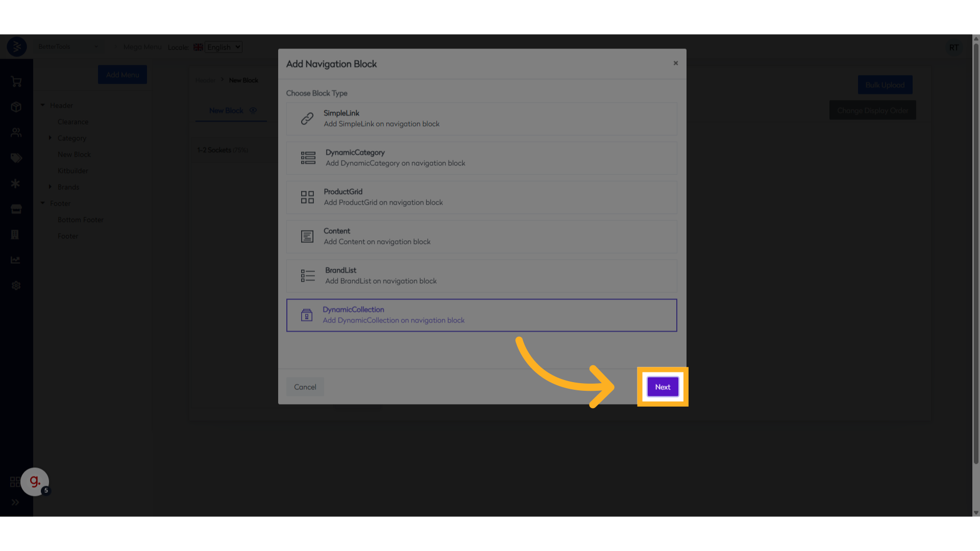Open the storefront icon in the sidebar
Screen dimensions: 980x551
point(16,209)
